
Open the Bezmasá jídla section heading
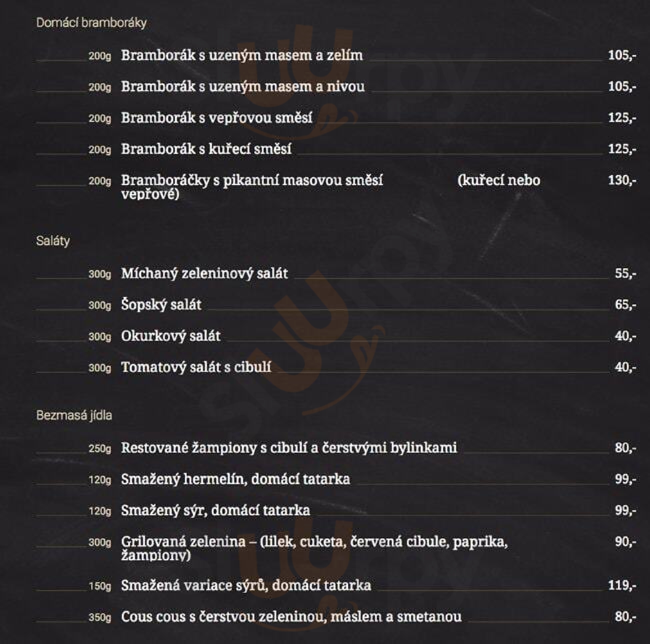pos(74,415)
